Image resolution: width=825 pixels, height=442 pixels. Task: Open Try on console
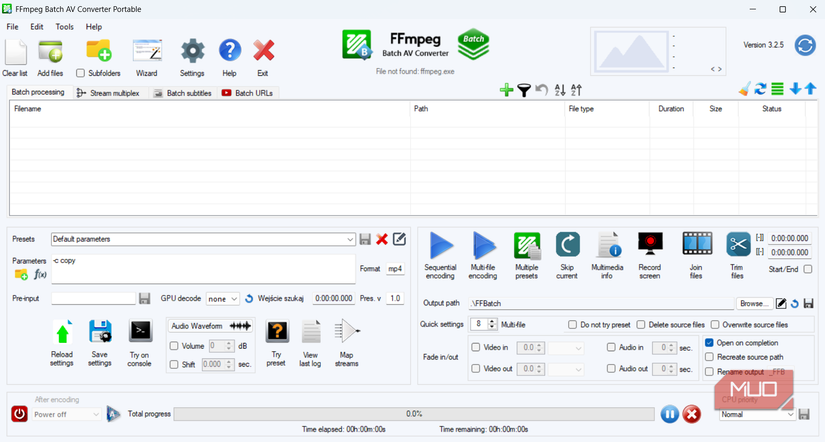pyautogui.click(x=140, y=332)
